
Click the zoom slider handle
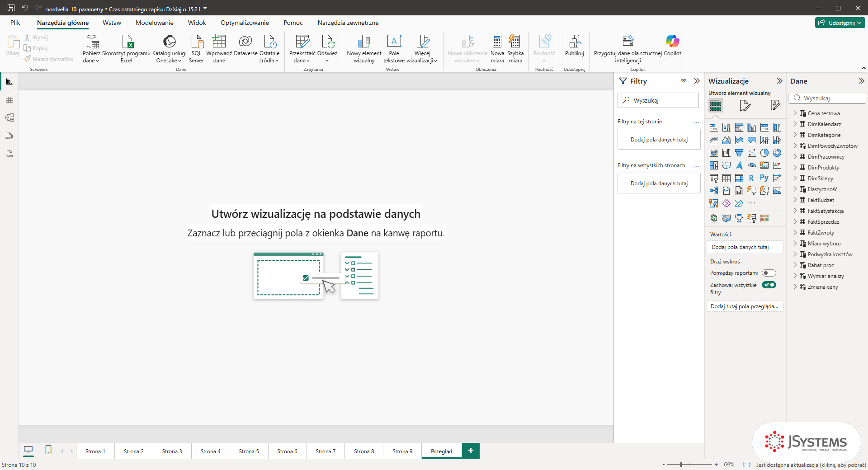coord(681,464)
